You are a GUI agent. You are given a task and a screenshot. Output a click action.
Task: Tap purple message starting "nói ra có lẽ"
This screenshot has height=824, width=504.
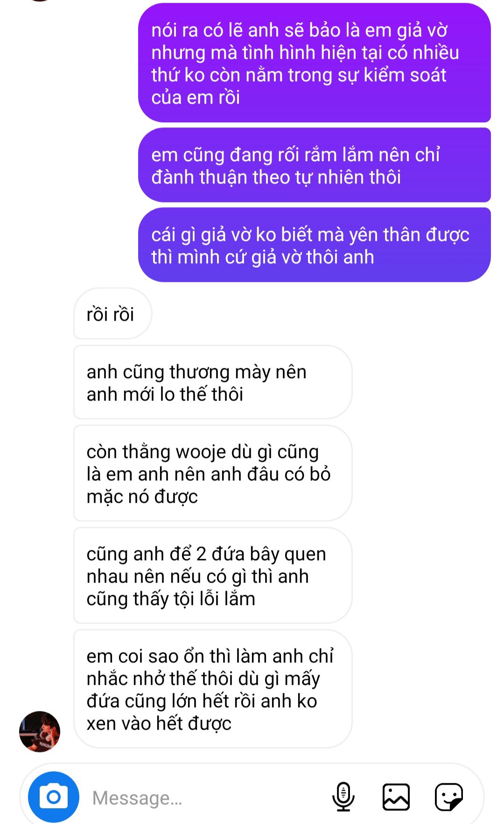pyautogui.click(x=315, y=63)
